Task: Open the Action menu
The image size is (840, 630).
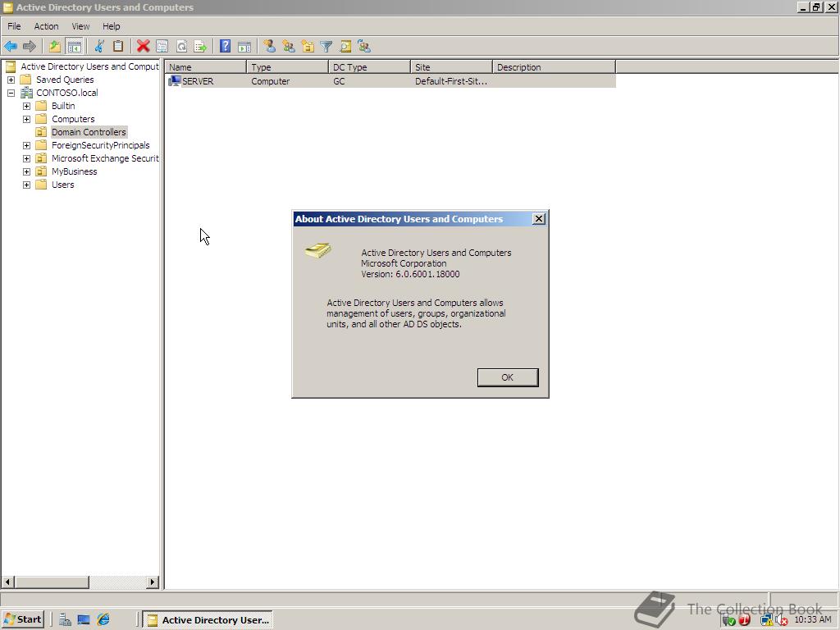Action: tap(46, 26)
